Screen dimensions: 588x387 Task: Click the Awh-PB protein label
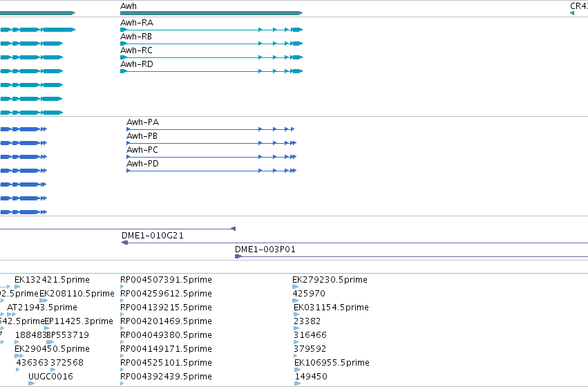coord(142,136)
